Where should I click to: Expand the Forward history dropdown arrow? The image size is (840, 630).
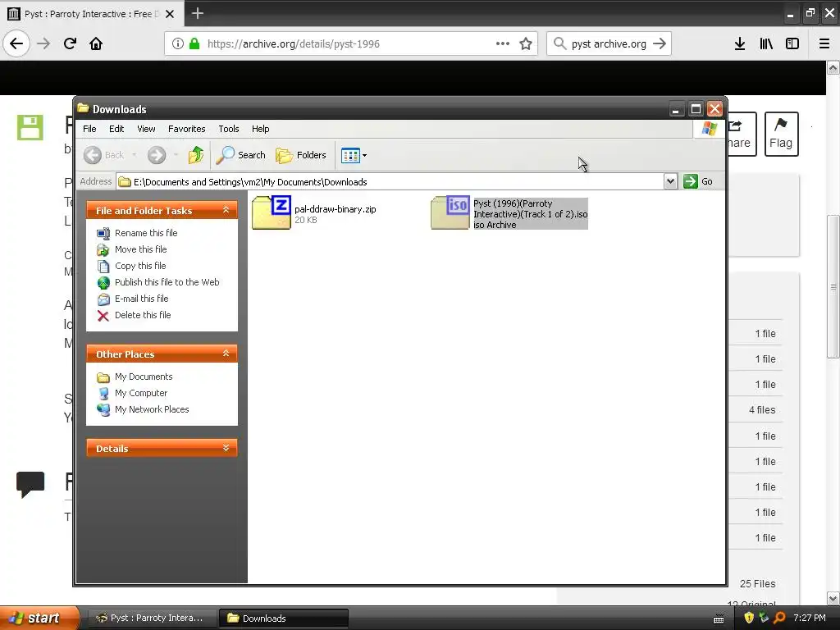tap(176, 155)
